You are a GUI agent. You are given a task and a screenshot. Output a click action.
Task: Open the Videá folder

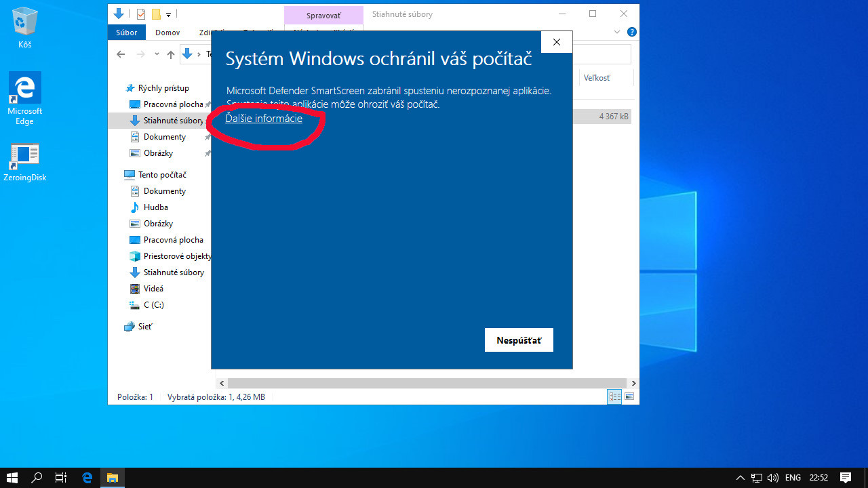pyautogui.click(x=153, y=289)
